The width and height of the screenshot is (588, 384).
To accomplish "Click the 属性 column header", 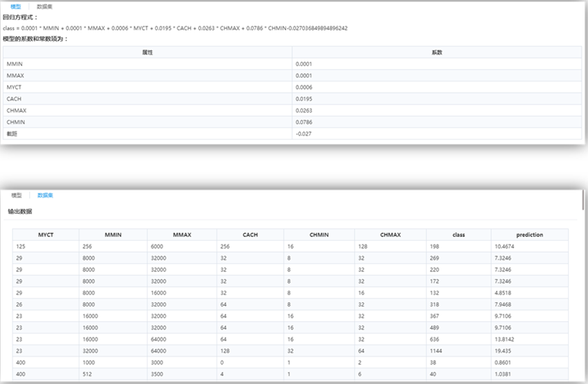I will click(x=147, y=52).
